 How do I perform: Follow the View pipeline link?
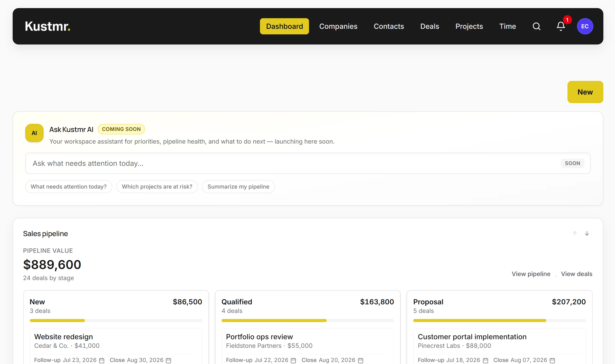[x=531, y=274]
